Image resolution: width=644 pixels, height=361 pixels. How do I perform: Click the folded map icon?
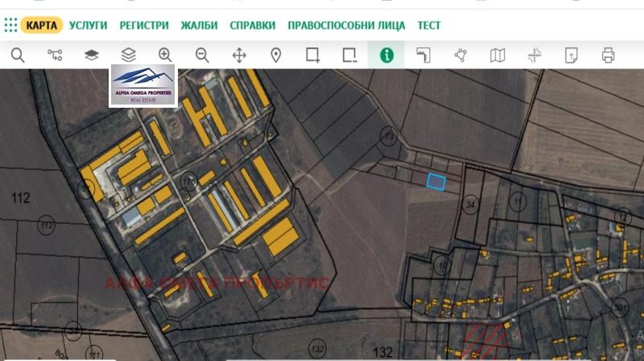tap(497, 55)
